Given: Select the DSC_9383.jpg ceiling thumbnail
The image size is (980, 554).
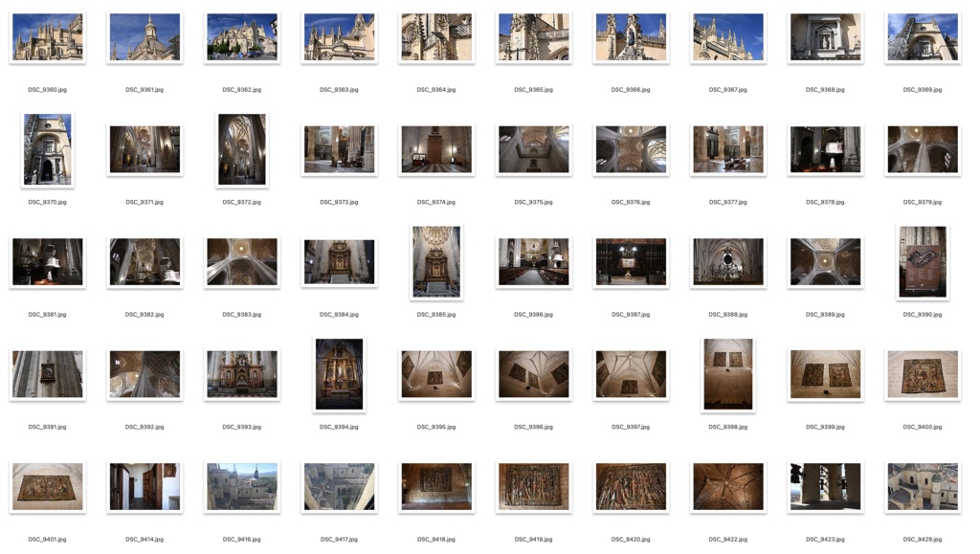Looking at the screenshot, I should pos(242,262).
